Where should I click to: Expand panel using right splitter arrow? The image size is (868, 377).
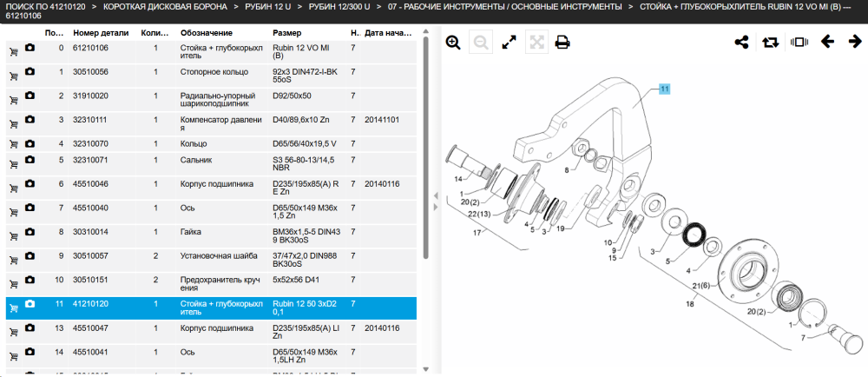click(436, 207)
